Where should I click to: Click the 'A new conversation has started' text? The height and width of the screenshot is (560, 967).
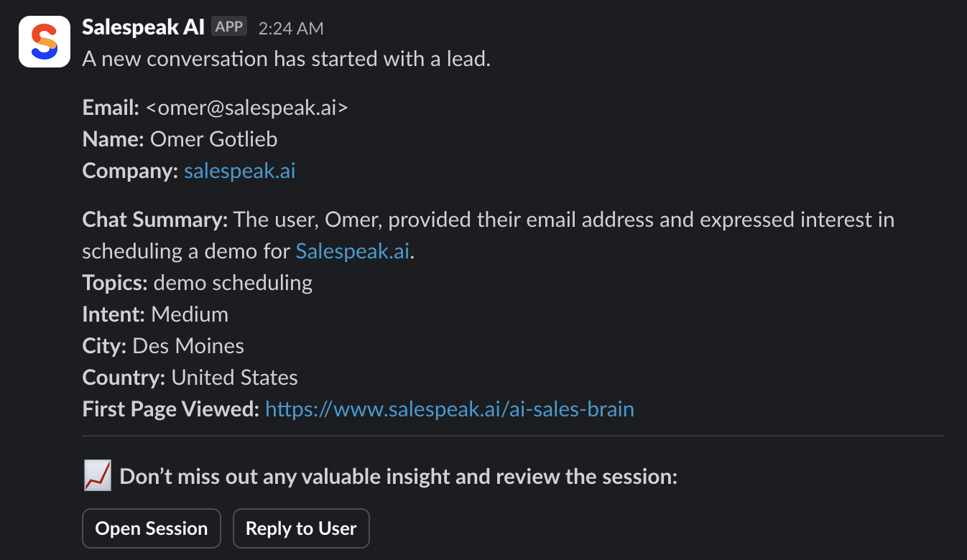[287, 59]
